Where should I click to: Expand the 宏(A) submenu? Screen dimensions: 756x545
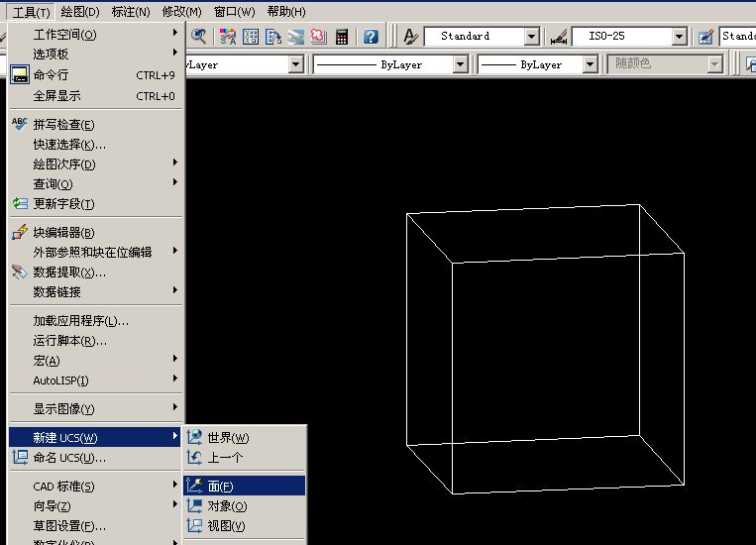pyautogui.click(x=96, y=361)
